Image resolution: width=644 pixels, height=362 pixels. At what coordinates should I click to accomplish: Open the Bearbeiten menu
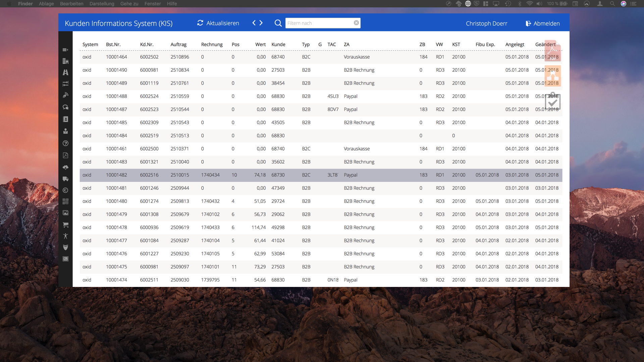click(71, 4)
